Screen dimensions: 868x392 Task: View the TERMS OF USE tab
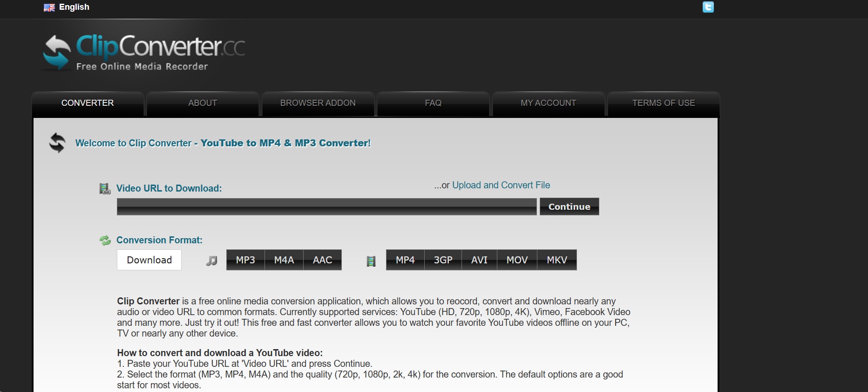(664, 103)
